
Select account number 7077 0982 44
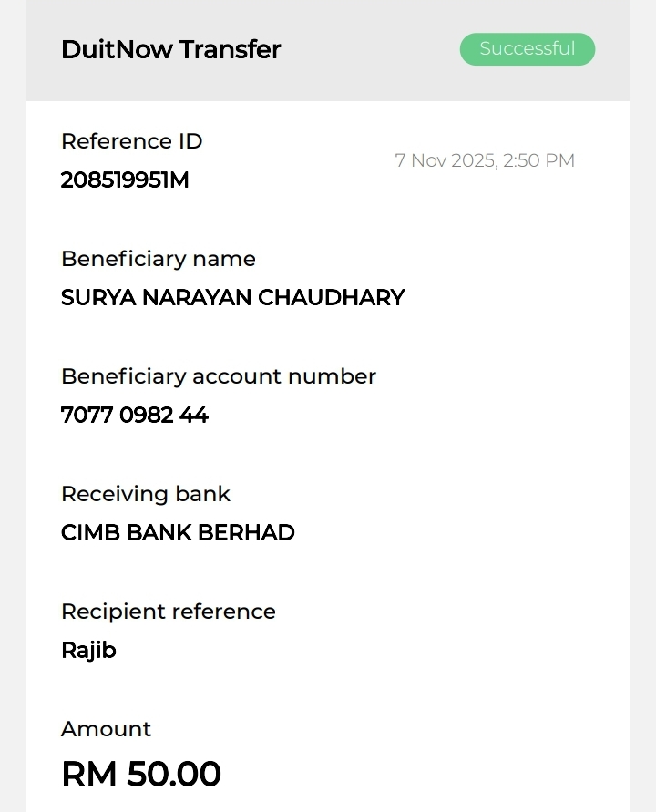coord(134,416)
